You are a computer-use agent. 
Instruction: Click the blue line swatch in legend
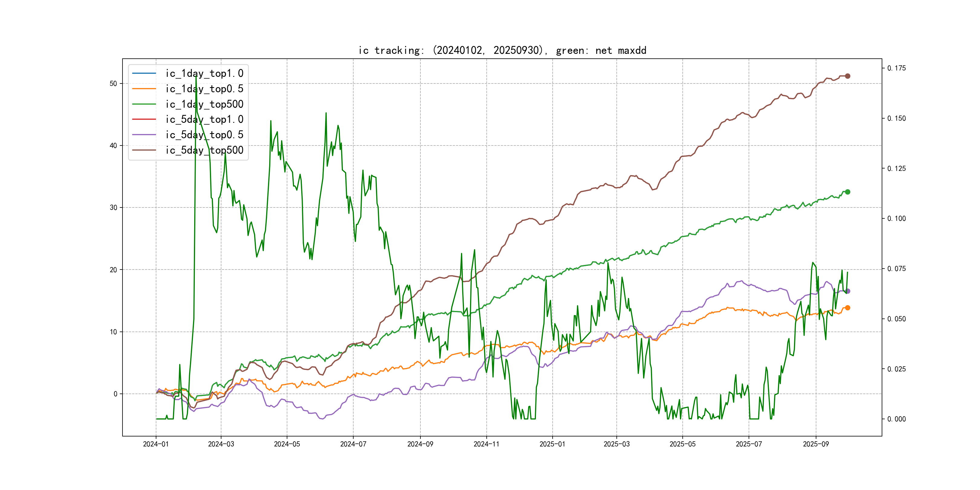click(x=144, y=73)
